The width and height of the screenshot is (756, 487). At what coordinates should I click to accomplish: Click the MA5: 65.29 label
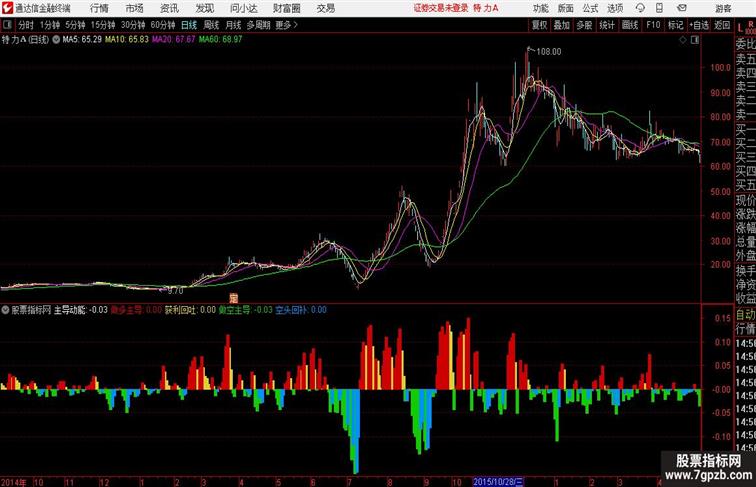tap(82, 40)
